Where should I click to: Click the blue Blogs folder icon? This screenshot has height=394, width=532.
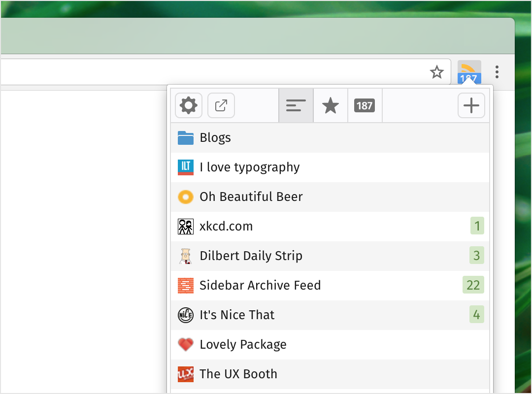pyautogui.click(x=186, y=138)
